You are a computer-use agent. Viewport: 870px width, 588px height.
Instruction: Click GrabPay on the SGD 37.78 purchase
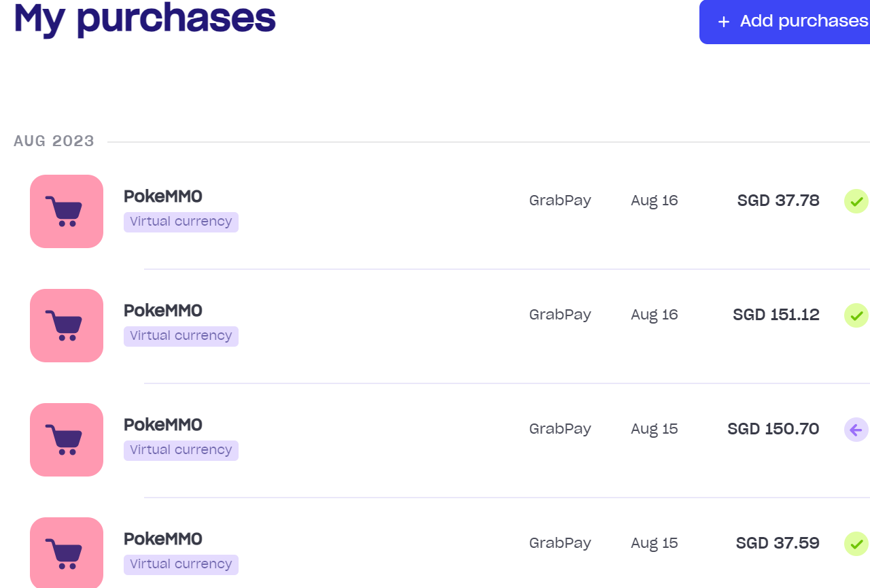560,201
